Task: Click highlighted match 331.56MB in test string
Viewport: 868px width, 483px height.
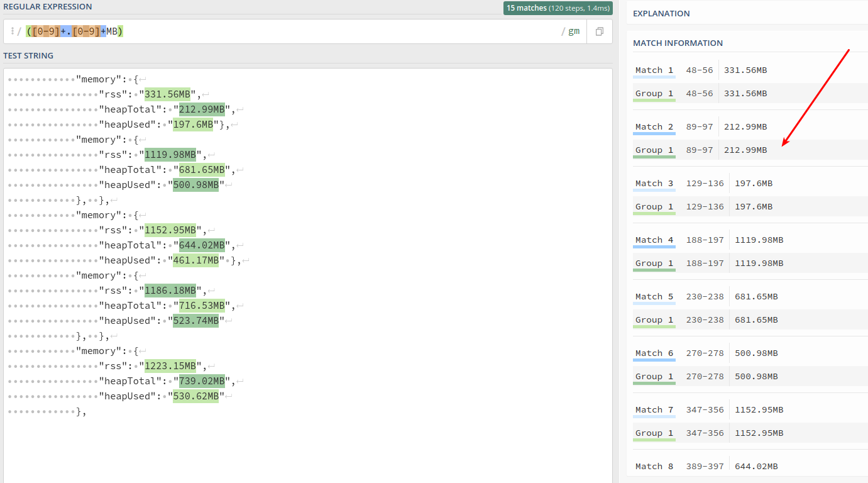Action: pos(167,94)
